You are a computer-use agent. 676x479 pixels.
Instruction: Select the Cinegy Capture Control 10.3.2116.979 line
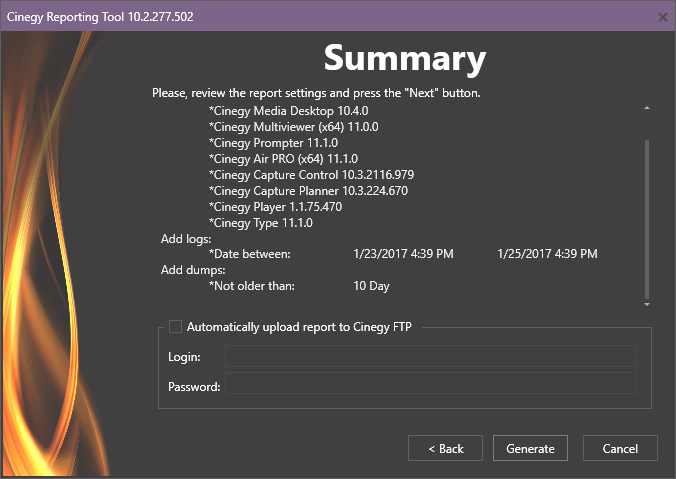(311, 175)
